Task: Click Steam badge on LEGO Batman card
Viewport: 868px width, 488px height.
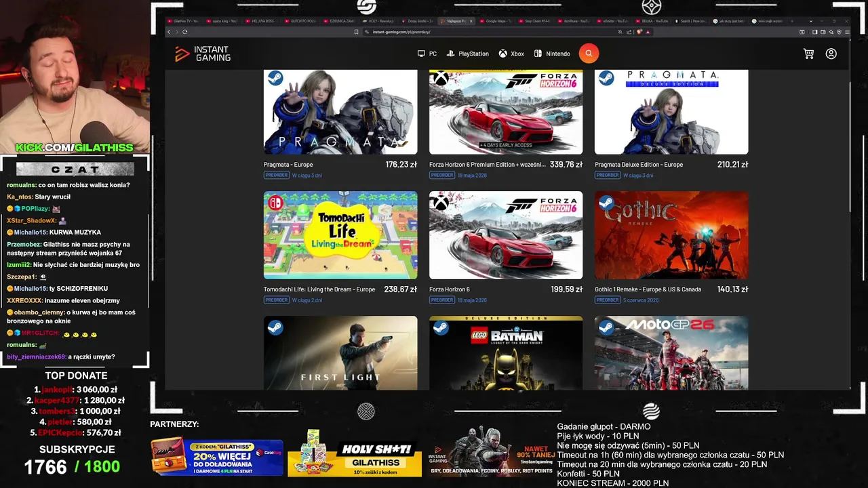Action: coord(441,327)
